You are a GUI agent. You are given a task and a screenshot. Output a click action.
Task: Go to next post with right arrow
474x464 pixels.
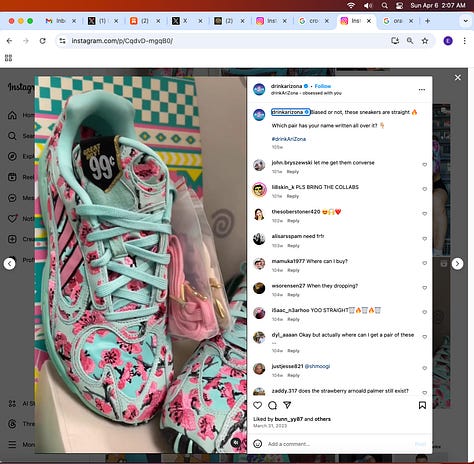457,264
